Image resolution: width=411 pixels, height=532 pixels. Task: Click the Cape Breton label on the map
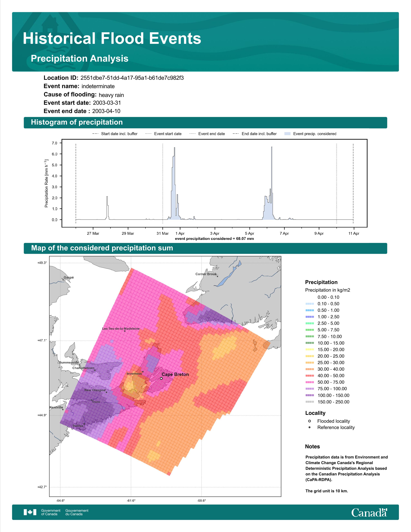click(x=175, y=374)
